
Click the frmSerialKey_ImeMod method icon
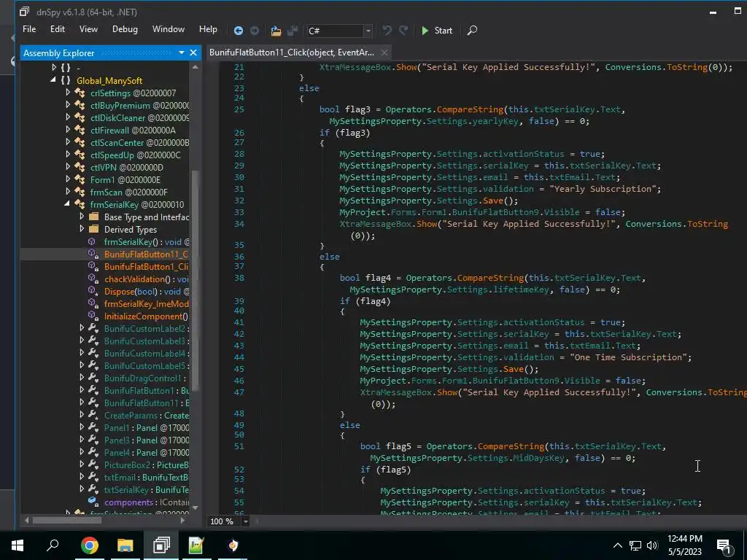[93, 303]
